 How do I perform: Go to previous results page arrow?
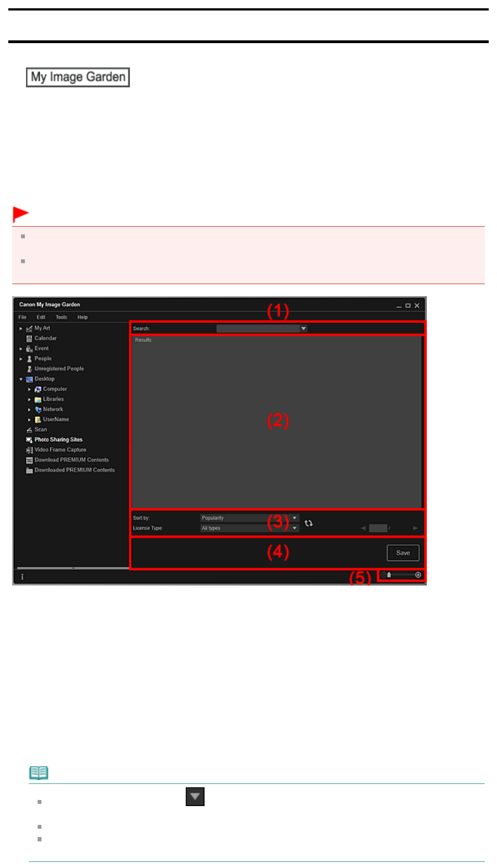(363, 528)
